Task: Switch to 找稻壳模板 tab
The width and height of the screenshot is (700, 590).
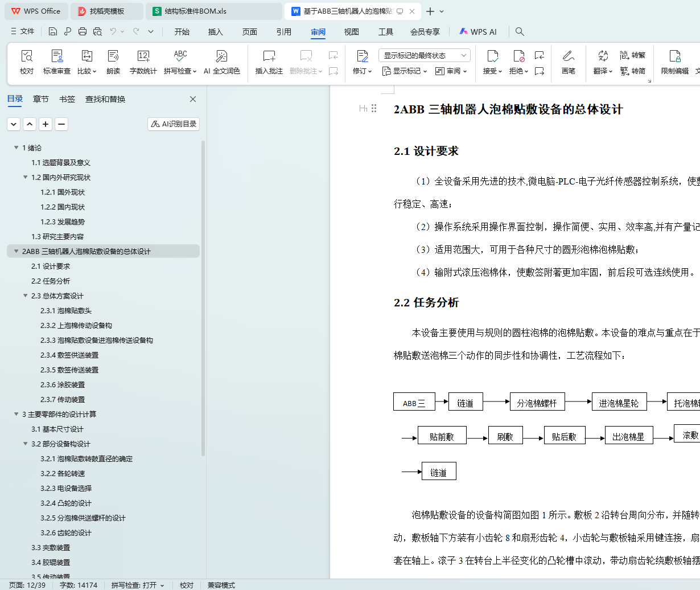Action: click(x=107, y=11)
